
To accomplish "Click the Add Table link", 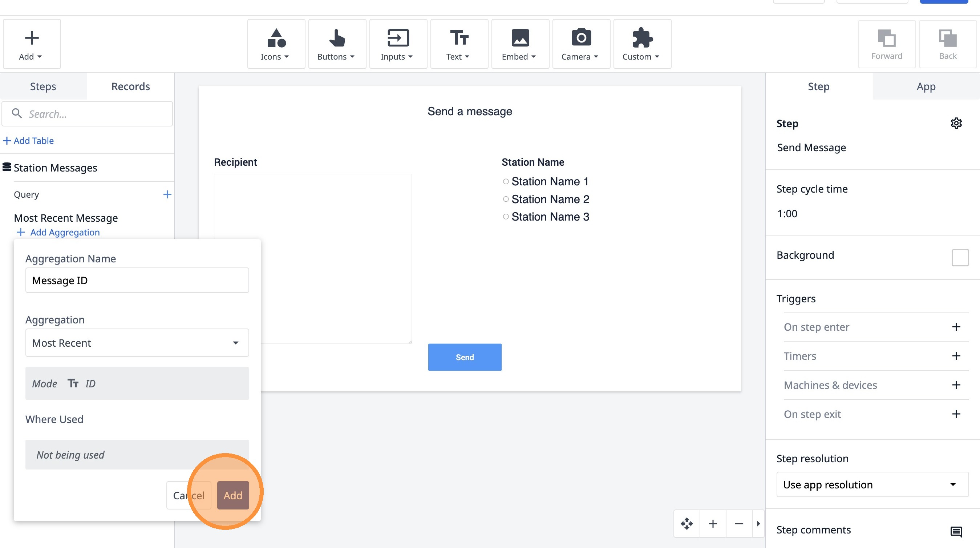I will tap(29, 141).
